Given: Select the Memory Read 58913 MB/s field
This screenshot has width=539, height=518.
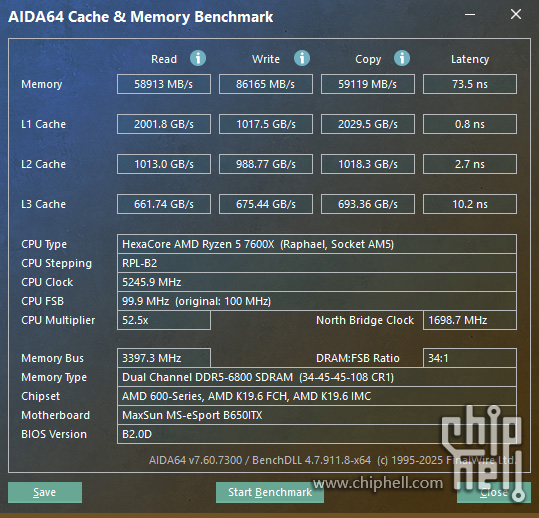Looking at the screenshot, I should tap(164, 84).
